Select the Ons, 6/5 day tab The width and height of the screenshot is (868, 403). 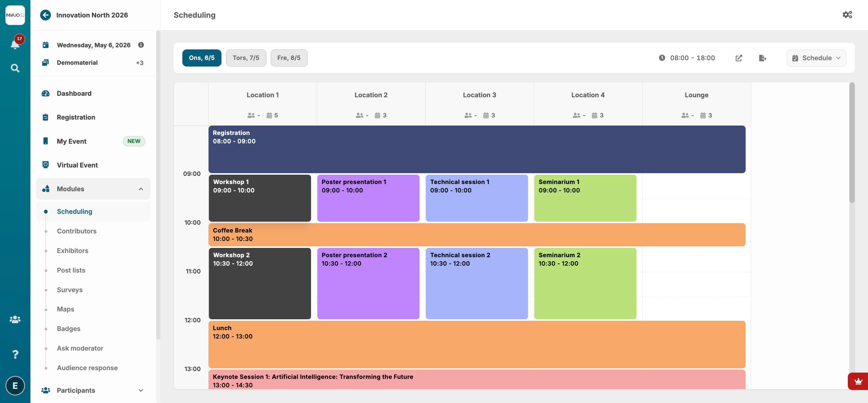[202, 58]
